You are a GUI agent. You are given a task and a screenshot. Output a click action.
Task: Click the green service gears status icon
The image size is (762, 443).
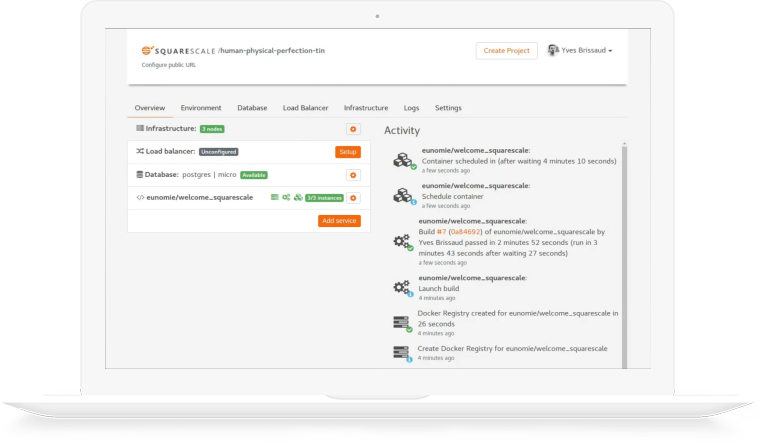pyautogui.click(x=286, y=198)
